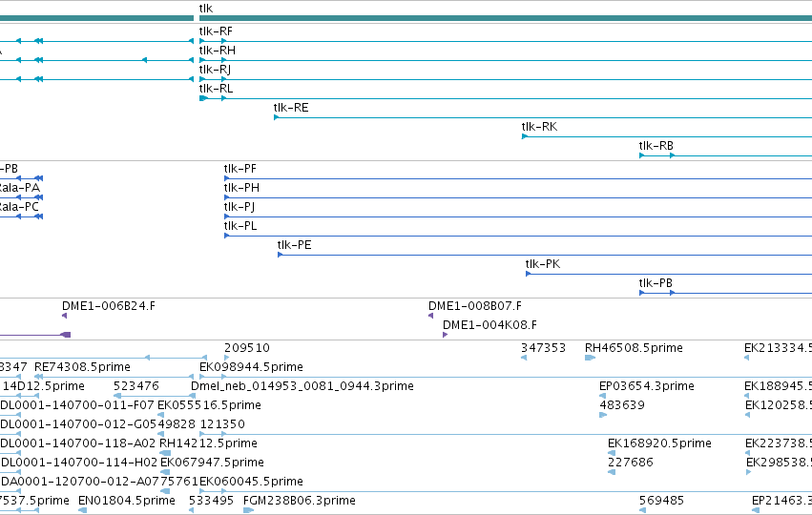Click the tlk-RK transcript start arrow

click(525, 136)
